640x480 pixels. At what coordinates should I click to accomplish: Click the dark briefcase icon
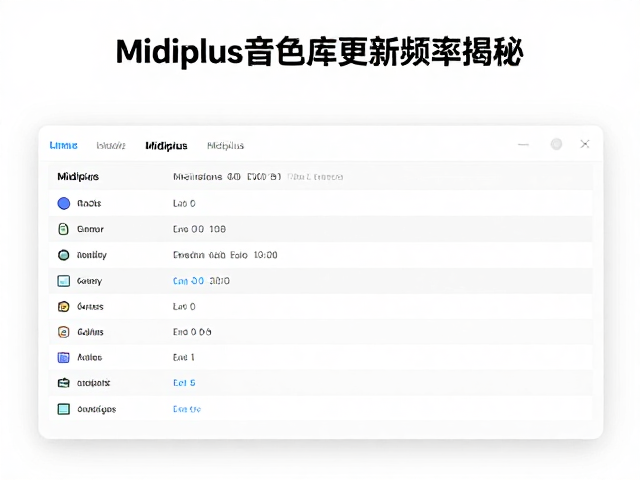tap(63, 383)
